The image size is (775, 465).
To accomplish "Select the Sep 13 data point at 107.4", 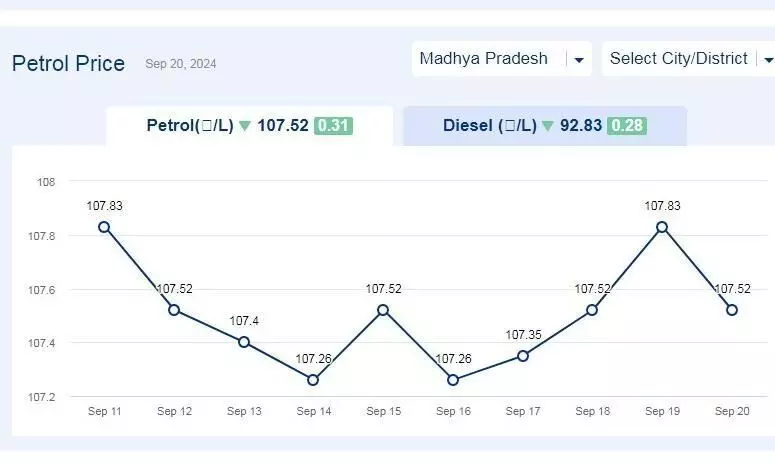I will tap(244, 342).
